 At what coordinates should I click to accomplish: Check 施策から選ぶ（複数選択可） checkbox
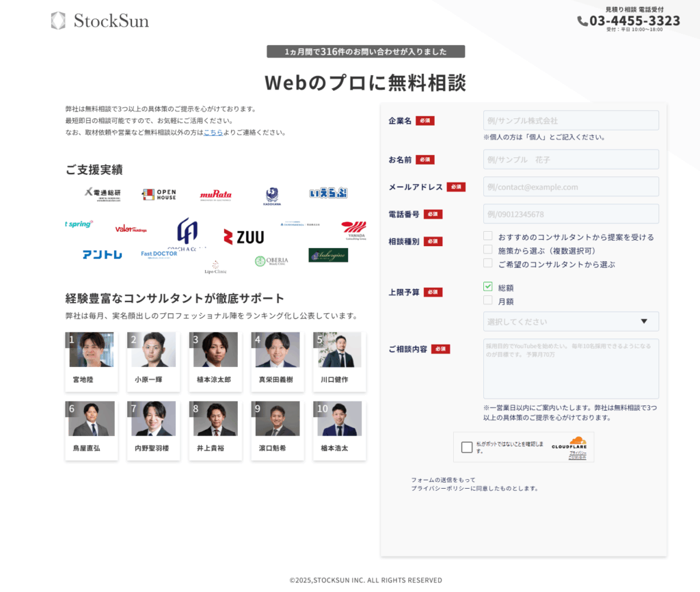(x=488, y=250)
